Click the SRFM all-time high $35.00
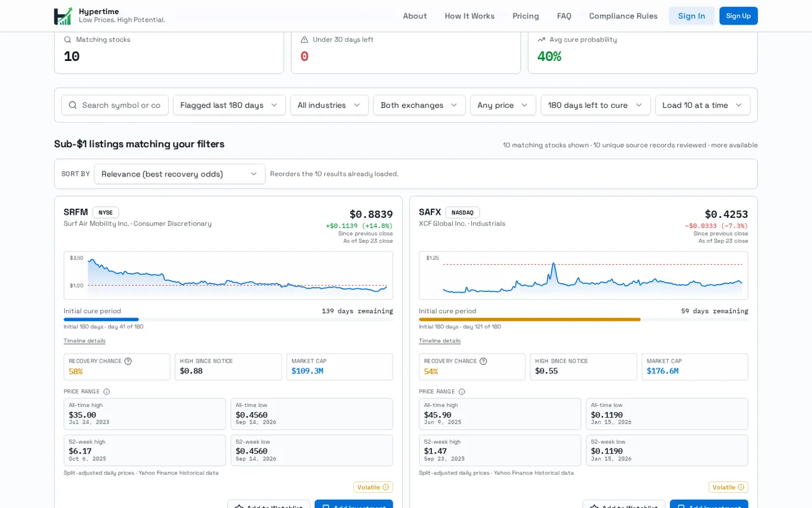The width and height of the screenshot is (812, 508). tap(82, 415)
